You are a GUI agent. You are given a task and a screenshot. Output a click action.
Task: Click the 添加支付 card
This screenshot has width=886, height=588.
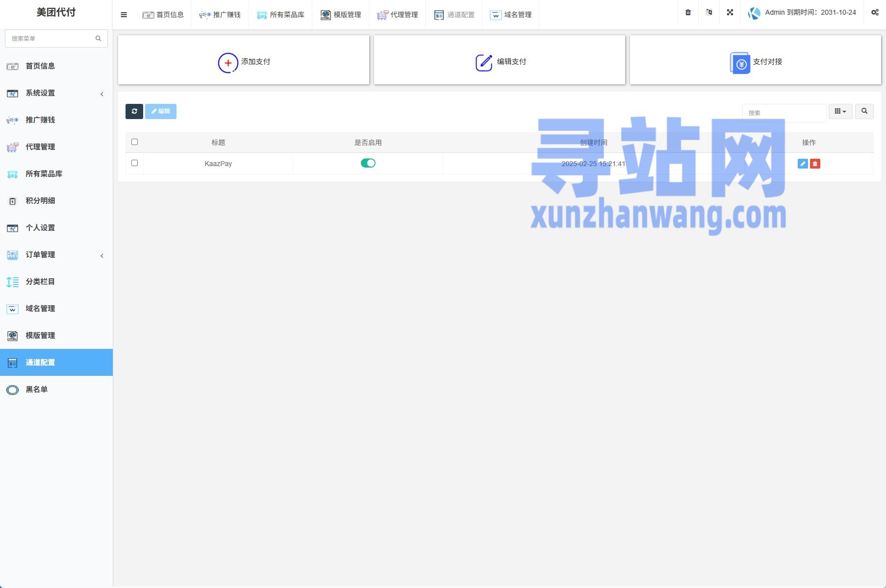(x=244, y=60)
